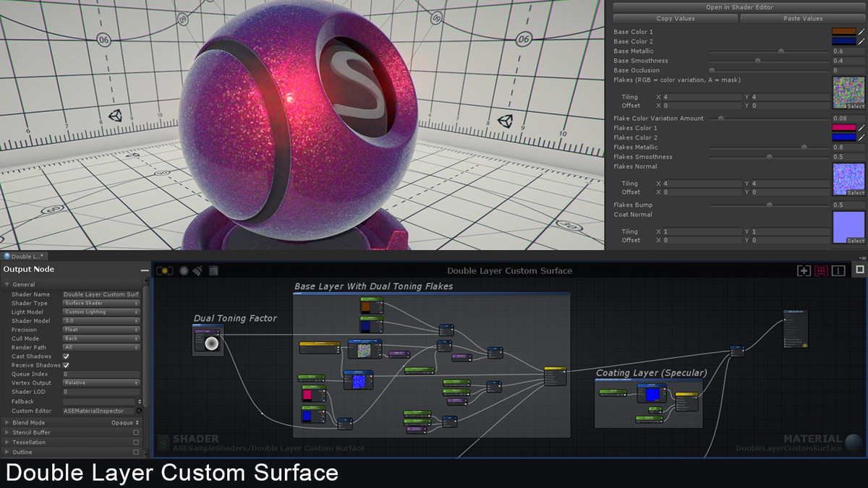868x488 pixels.
Task: Open the Precision dropdown
Action: click(101, 330)
